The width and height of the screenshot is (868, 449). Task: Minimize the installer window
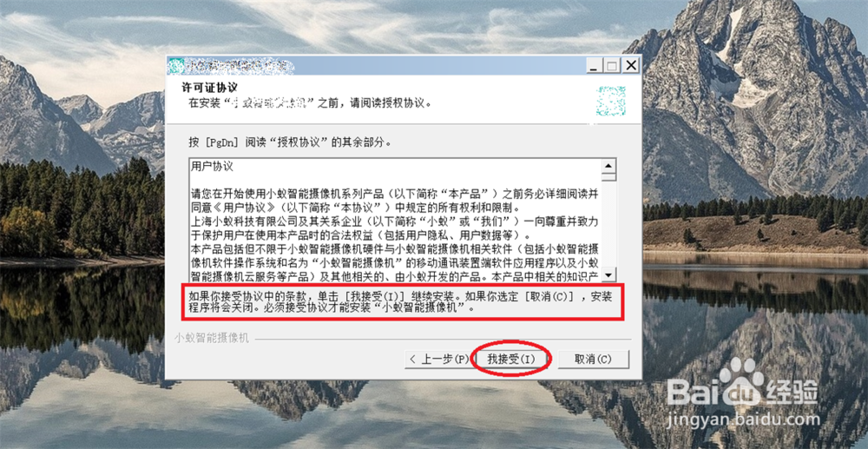(x=595, y=66)
